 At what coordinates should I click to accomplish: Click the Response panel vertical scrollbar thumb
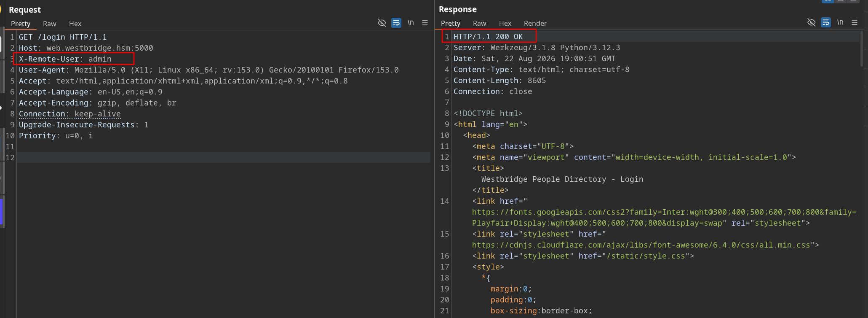(x=862, y=49)
